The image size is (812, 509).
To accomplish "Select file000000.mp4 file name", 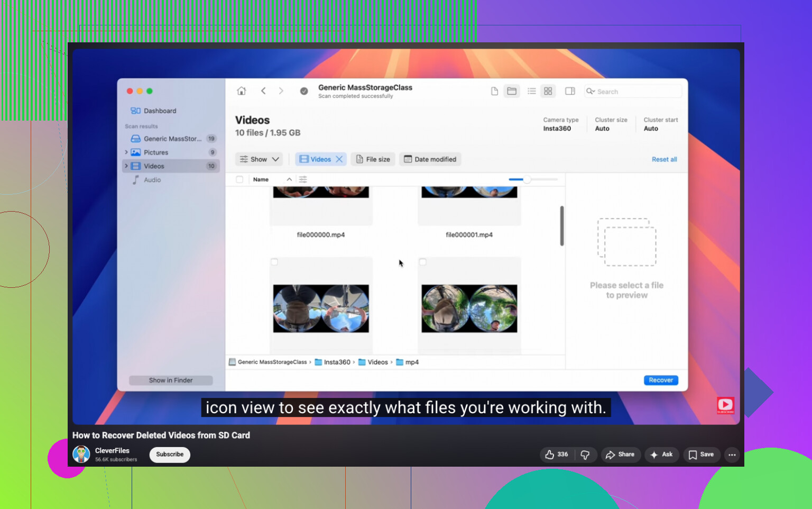I will 321,235.
